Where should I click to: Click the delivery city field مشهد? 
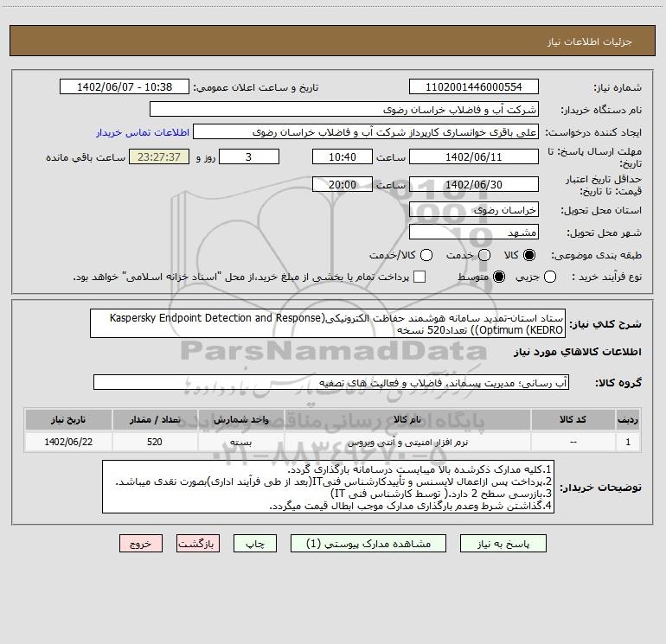pos(474,232)
